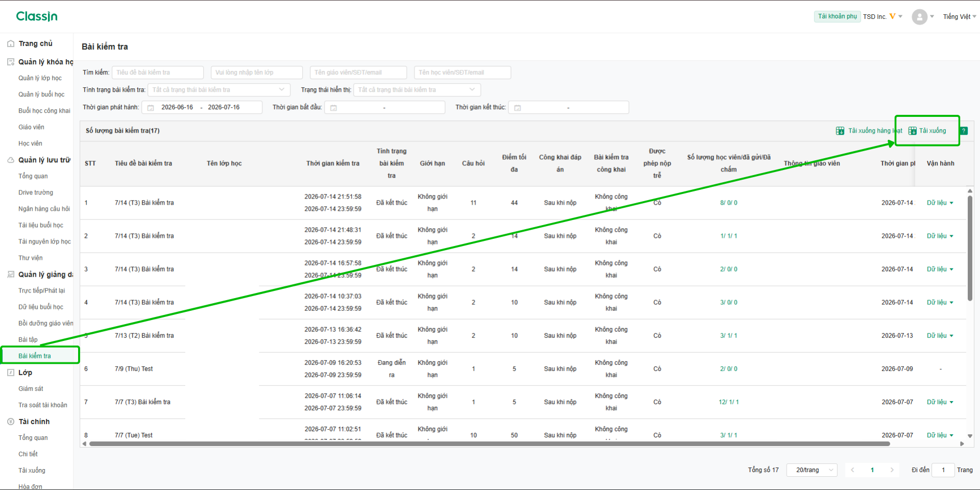Click the ClassIn logo
Viewport: 980px width, 490px height.
(x=37, y=16)
